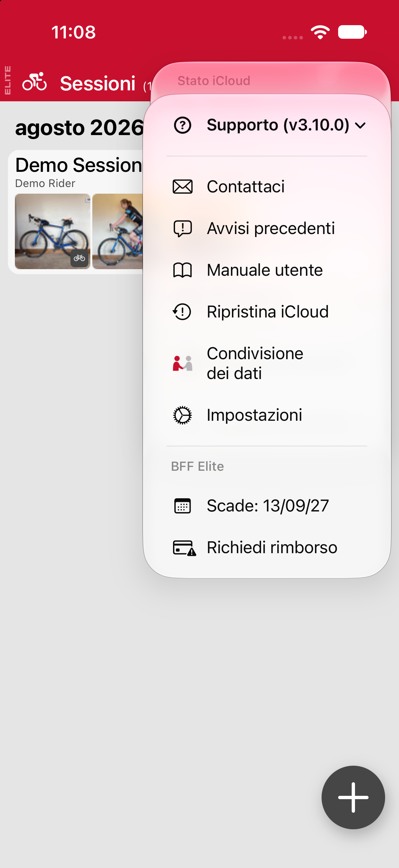Open Impostazioni menu entry
This screenshot has width=399, height=868.
pyautogui.click(x=267, y=415)
